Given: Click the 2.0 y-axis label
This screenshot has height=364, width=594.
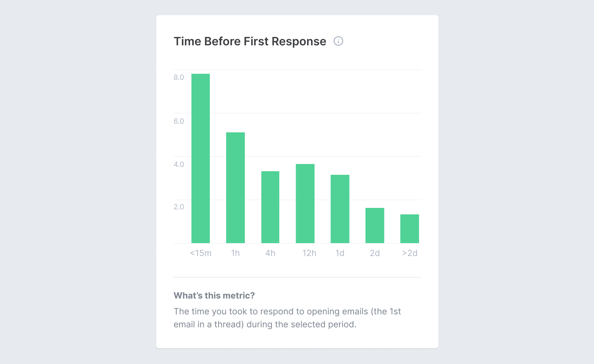Looking at the screenshot, I should pyautogui.click(x=178, y=207).
